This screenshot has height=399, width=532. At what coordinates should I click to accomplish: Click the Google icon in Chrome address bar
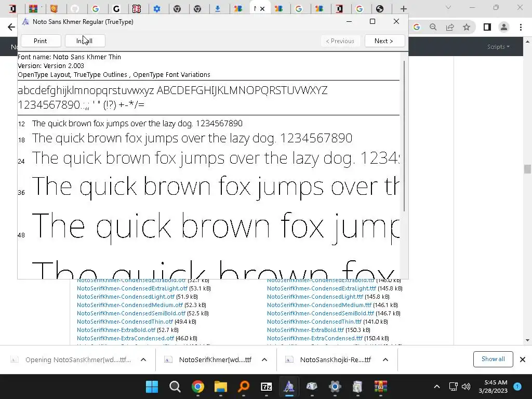[x=417, y=27]
